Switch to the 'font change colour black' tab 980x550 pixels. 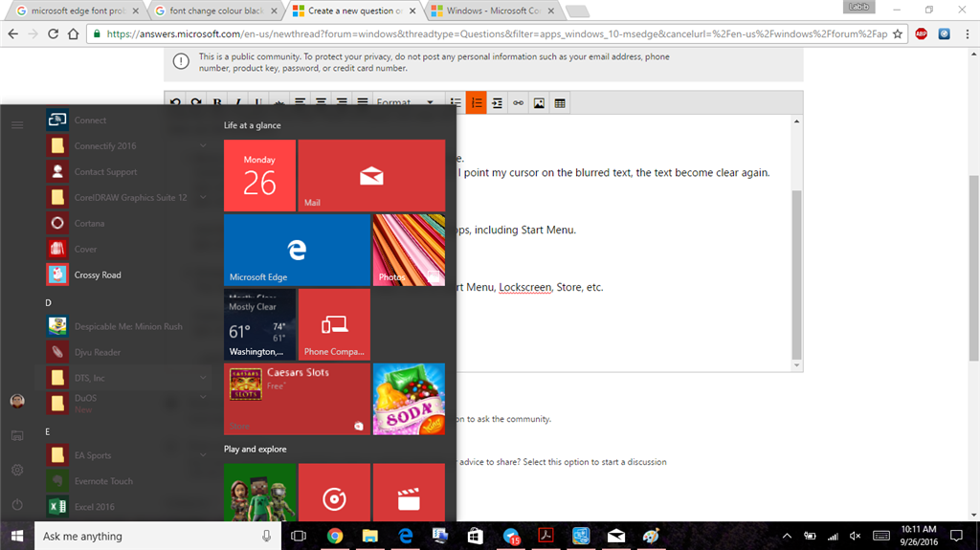pyautogui.click(x=216, y=11)
